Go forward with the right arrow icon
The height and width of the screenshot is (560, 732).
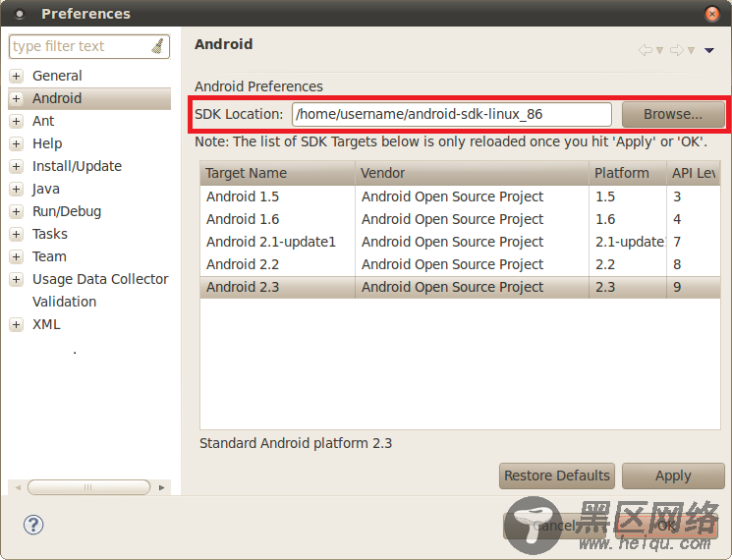pyautogui.click(x=676, y=50)
